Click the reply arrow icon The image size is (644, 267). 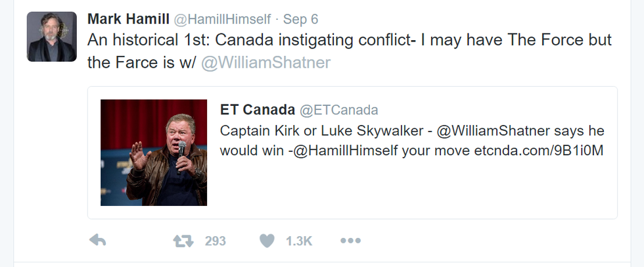click(x=97, y=241)
